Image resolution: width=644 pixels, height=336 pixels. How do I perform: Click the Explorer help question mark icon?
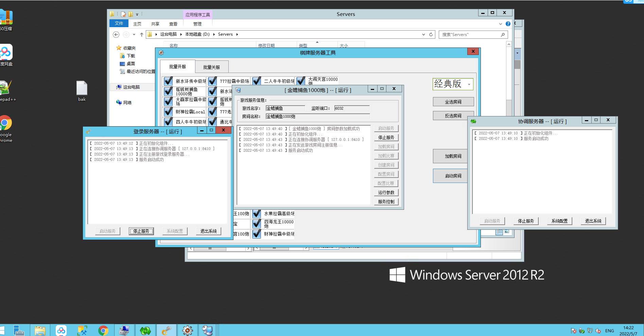pyautogui.click(x=508, y=24)
